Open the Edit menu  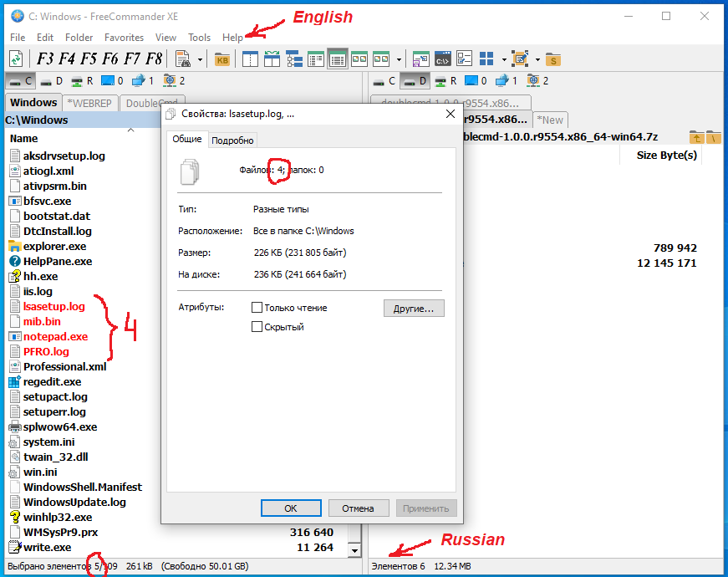[x=45, y=37]
